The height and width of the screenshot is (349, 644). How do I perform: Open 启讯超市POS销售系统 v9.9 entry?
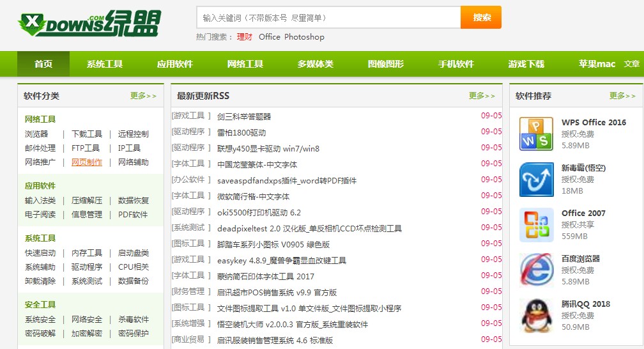point(277,293)
